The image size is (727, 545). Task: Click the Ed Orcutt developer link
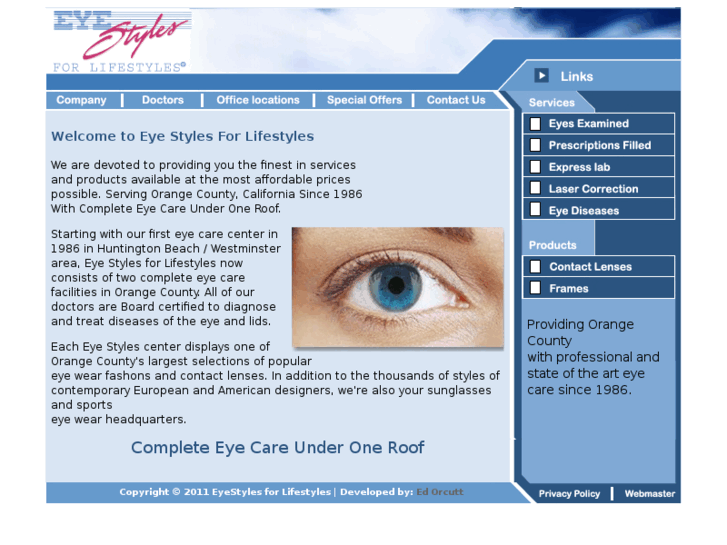(x=440, y=492)
